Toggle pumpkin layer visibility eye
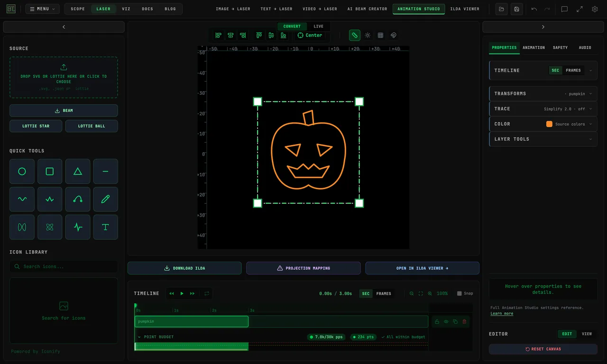 pyautogui.click(x=446, y=322)
